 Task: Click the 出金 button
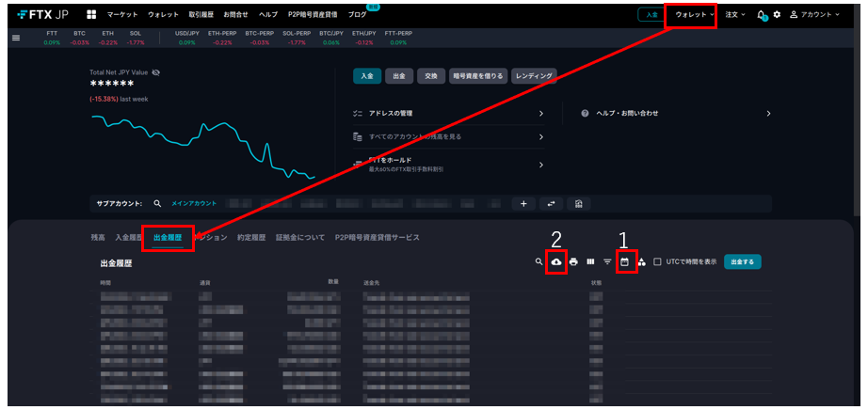click(399, 76)
